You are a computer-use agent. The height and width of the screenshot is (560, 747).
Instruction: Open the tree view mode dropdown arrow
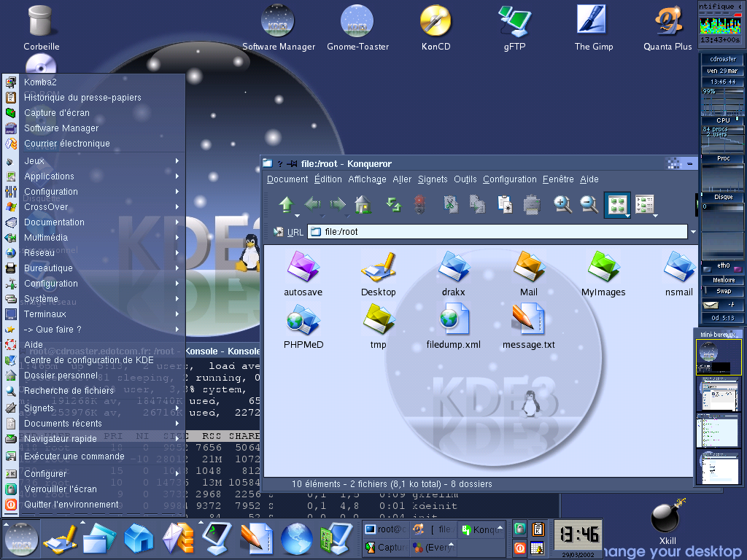coord(656,216)
